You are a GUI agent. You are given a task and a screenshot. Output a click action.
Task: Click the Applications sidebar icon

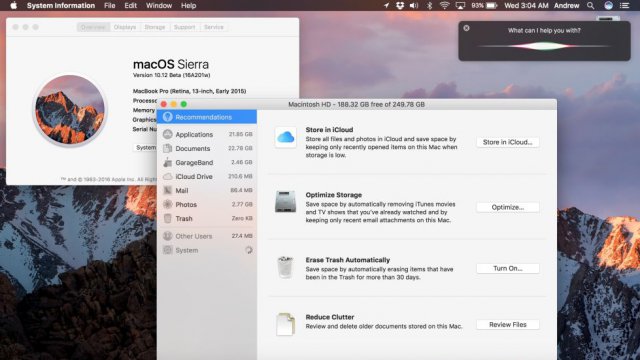tap(167, 134)
